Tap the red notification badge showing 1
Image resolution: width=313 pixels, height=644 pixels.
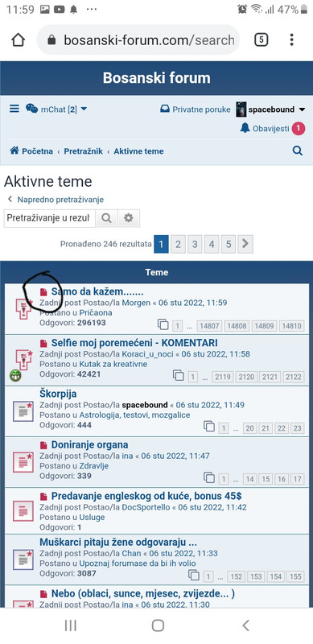pos(299,129)
